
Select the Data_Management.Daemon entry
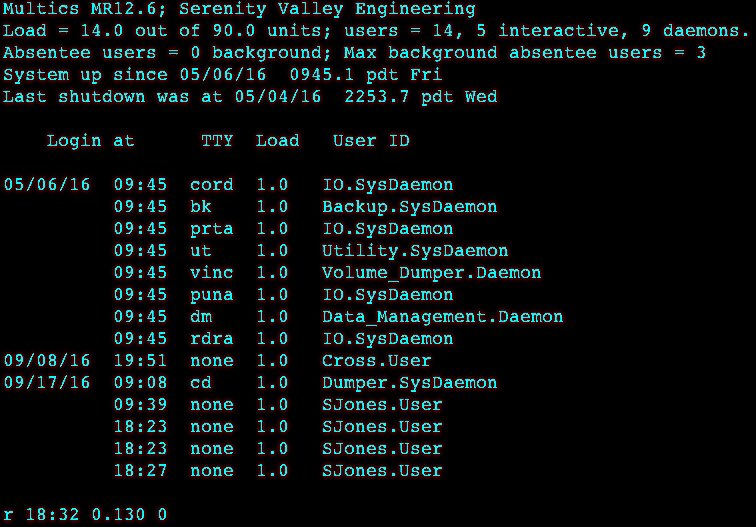click(442, 317)
